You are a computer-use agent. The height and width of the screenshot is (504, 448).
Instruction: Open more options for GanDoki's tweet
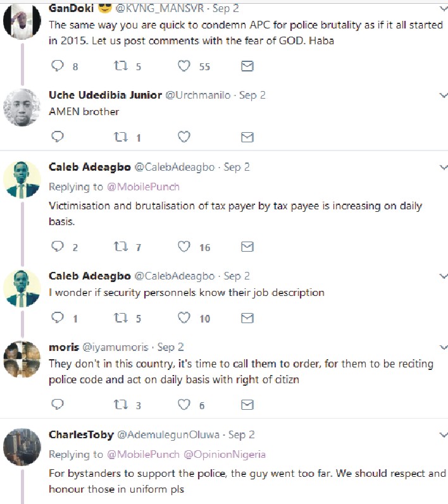[x=443, y=8]
